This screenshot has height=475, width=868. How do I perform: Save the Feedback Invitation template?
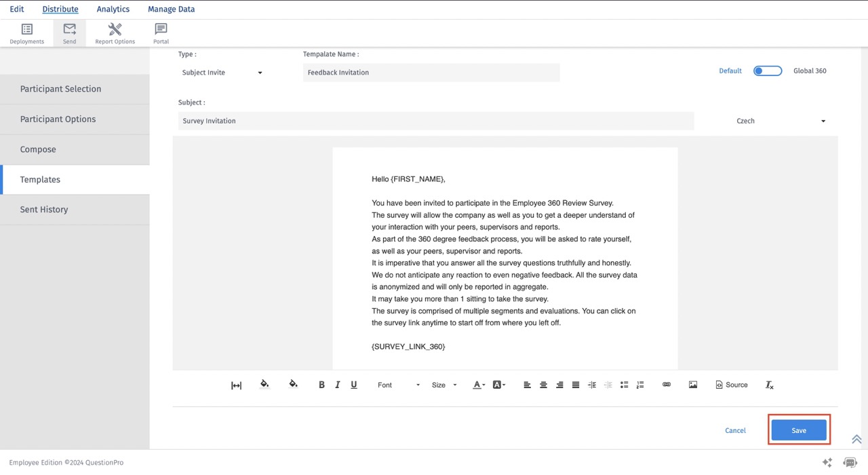(x=798, y=430)
